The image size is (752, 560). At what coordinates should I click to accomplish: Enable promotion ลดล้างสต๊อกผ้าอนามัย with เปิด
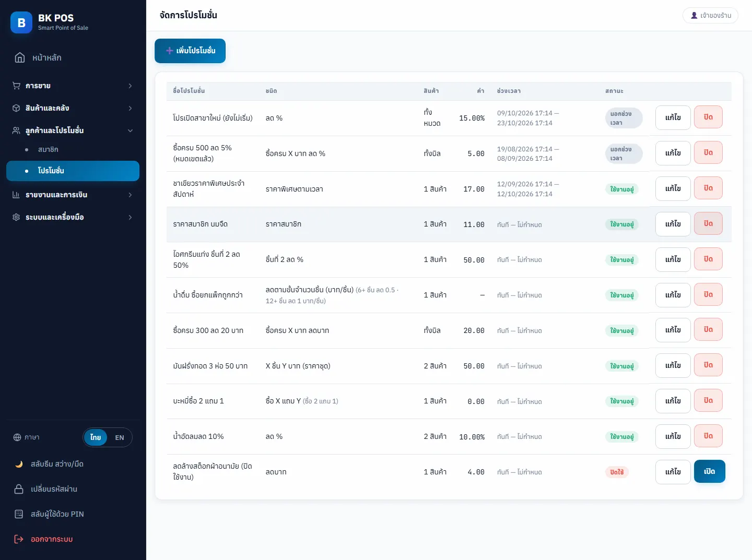pos(709,471)
